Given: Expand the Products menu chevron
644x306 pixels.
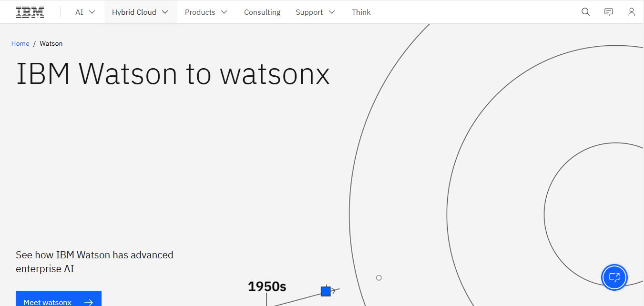Looking at the screenshot, I should [224, 12].
